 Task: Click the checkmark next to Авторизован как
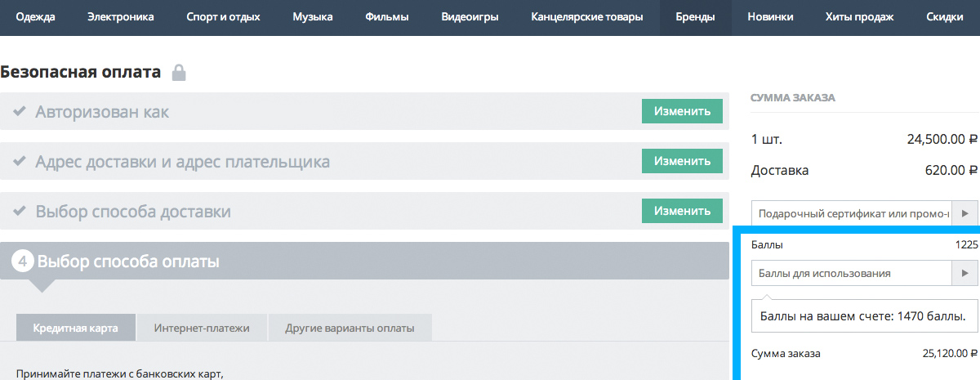(x=19, y=112)
